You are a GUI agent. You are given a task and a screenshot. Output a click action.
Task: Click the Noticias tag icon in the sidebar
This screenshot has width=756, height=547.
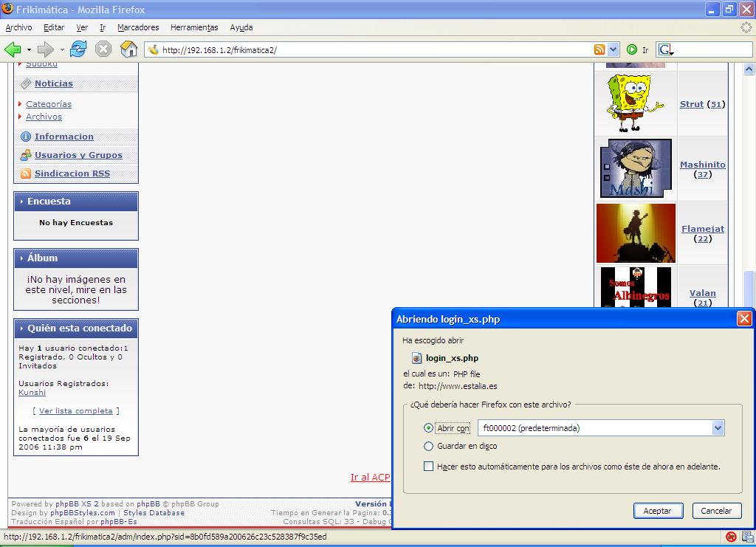[26, 84]
